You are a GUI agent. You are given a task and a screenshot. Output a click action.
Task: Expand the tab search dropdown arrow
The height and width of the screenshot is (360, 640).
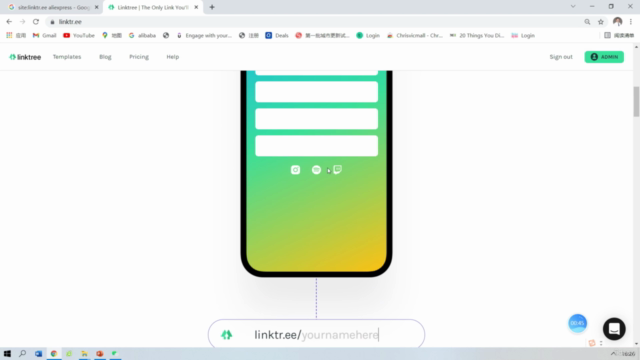pos(573,7)
